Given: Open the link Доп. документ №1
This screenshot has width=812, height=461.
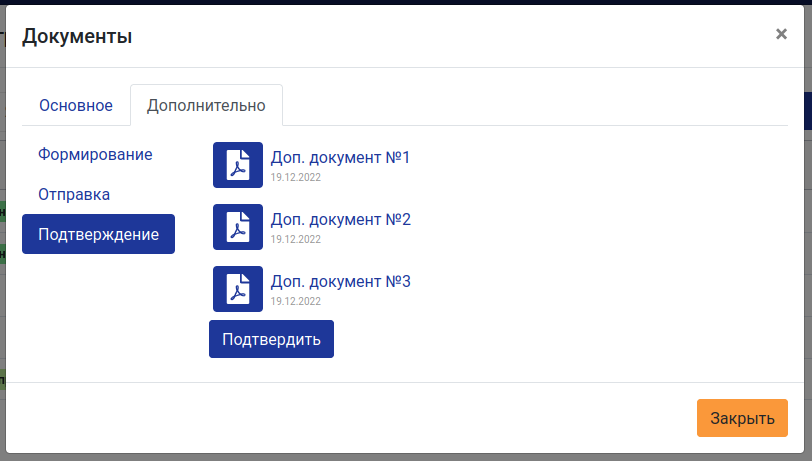Looking at the screenshot, I should click(340, 157).
